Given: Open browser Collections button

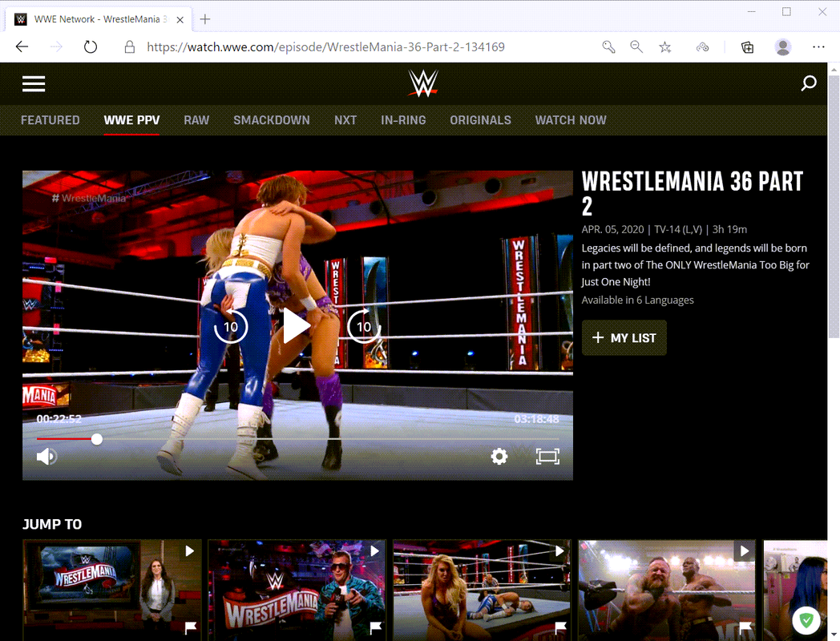Looking at the screenshot, I should (747, 47).
